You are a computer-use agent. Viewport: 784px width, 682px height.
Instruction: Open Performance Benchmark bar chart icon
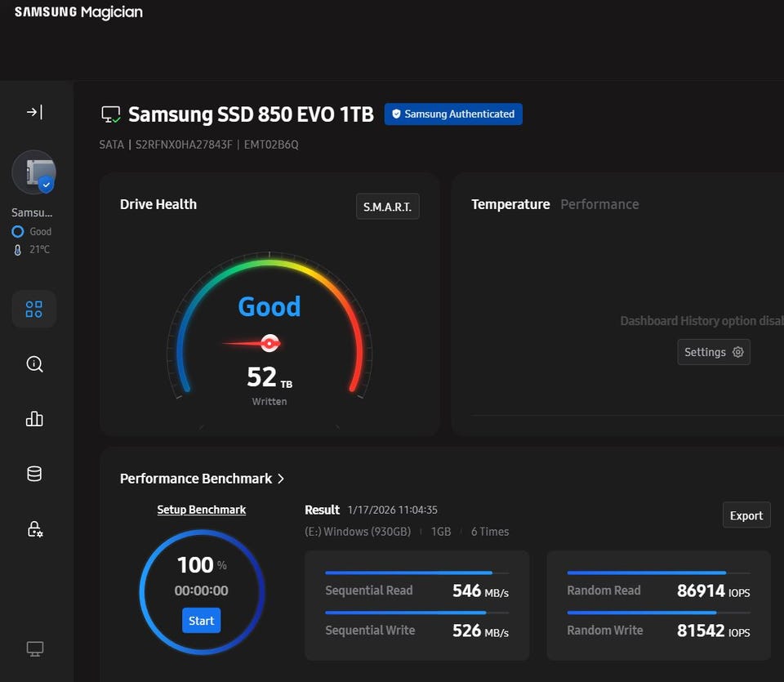tap(34, 418)
